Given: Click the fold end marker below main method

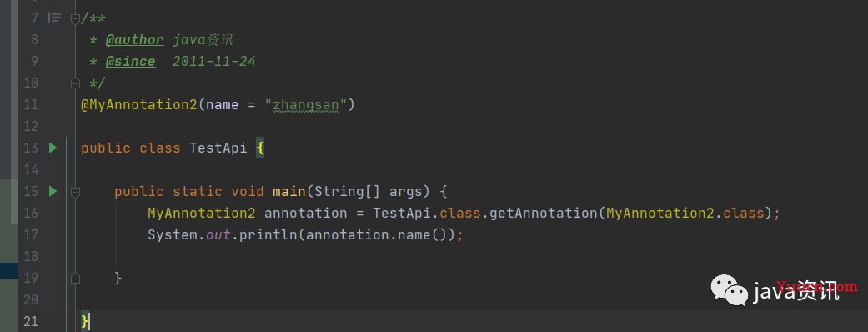Looking at the screenshot, I should click(75, 278).
